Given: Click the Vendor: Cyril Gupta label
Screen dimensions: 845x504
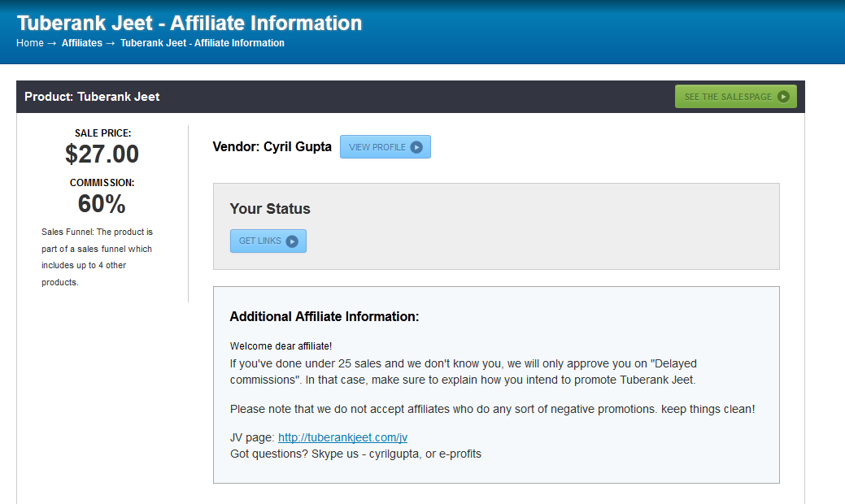Looking at the screenshot, I should (x=272, y=146).
